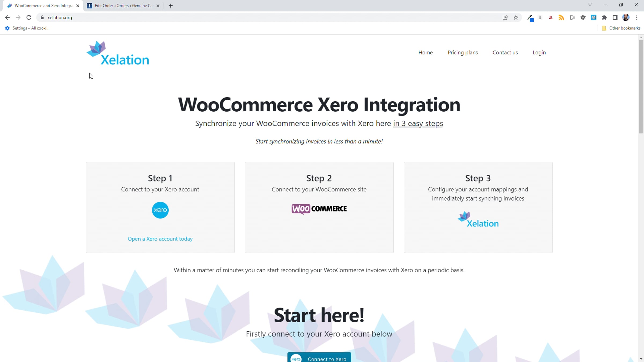Image resolution: width=644 pixels, height=362 pixels.
Task: Open the Chrome three-dot menu
Action: click(x=637, y=17)
